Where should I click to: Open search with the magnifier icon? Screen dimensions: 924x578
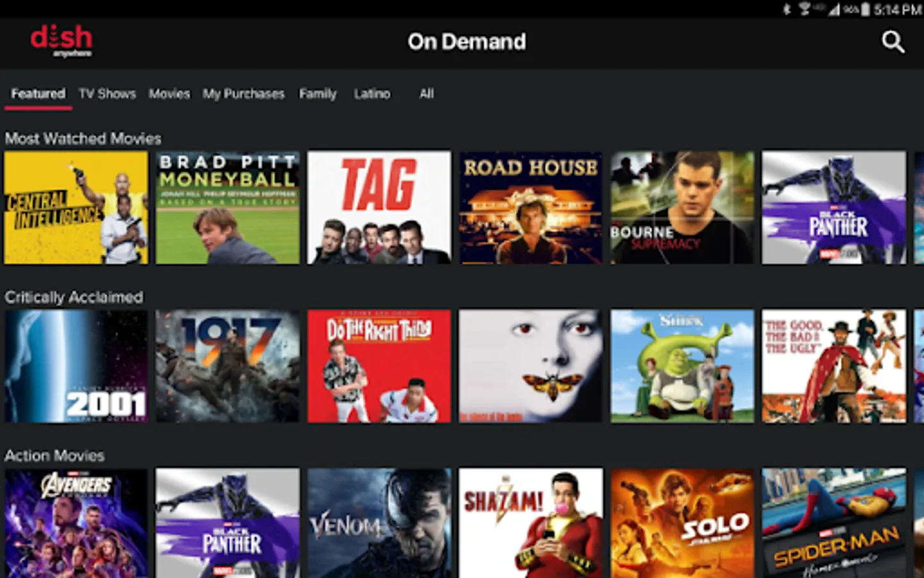893,42
